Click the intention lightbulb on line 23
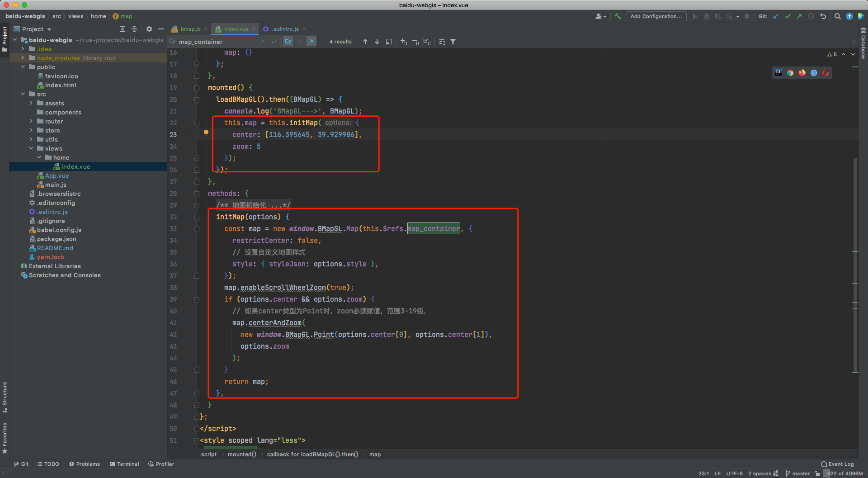This screenshot has height=478, width=868. tap(206, 133)
